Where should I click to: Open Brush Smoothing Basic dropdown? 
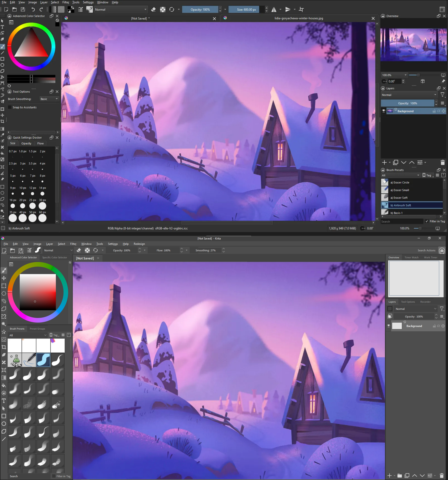tap(49, 99)
